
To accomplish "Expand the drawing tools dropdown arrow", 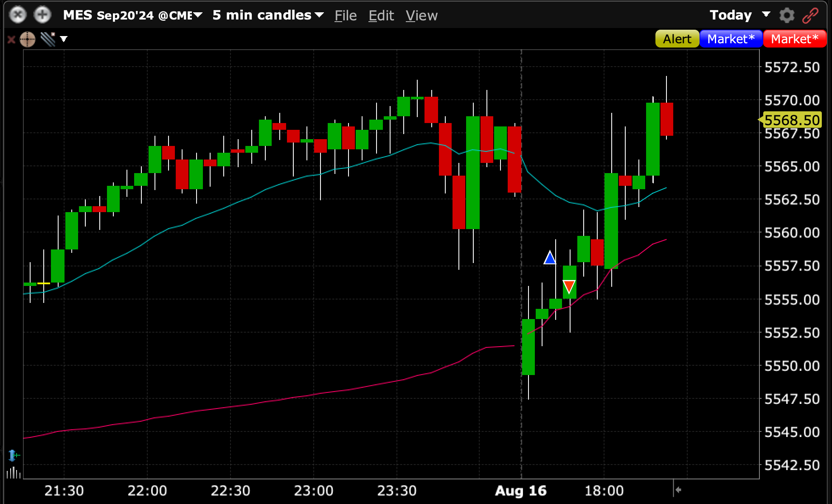I will 64,39.
